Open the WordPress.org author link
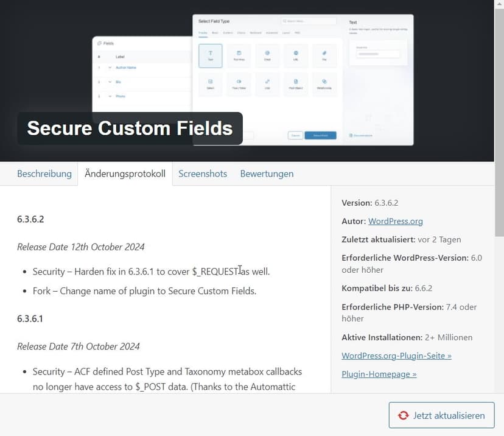Screen dimensions: 504x436 pos(396,221)
